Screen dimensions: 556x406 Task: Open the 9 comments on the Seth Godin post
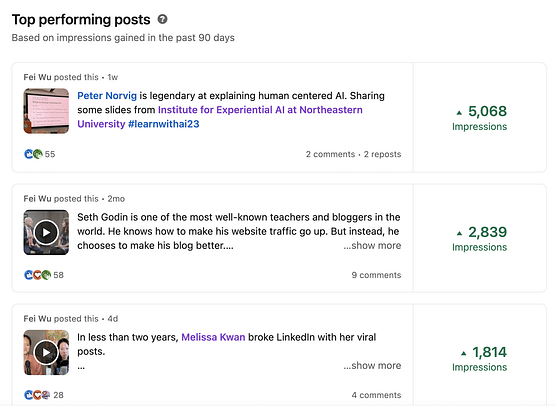coord(376,275)
